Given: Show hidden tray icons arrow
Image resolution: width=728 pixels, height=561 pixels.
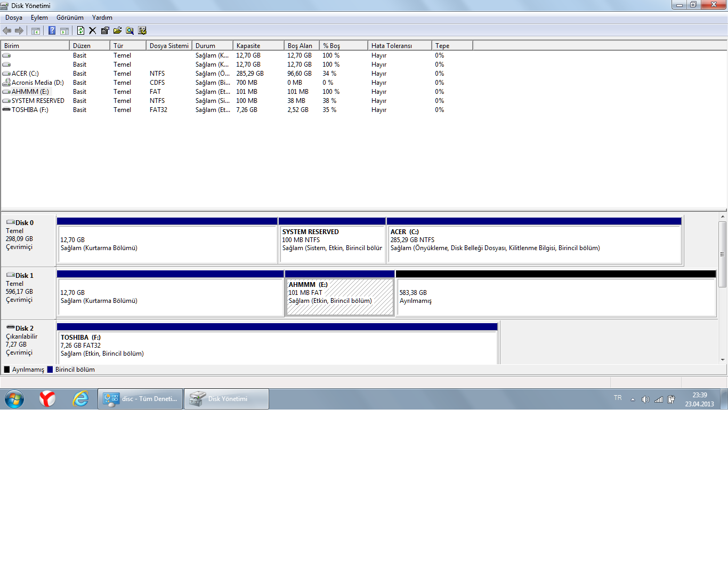Looking at the screenshot, I should [633, 399].
